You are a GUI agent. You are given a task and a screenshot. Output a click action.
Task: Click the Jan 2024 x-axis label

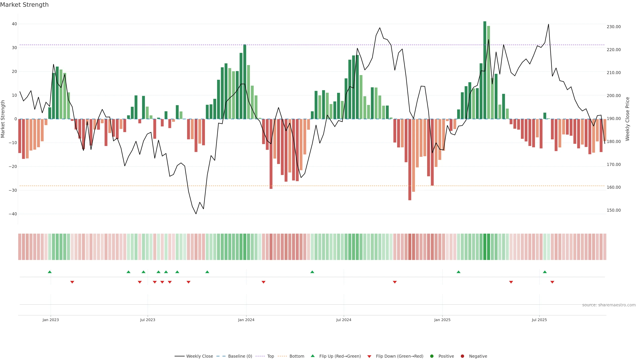[246, 320]
